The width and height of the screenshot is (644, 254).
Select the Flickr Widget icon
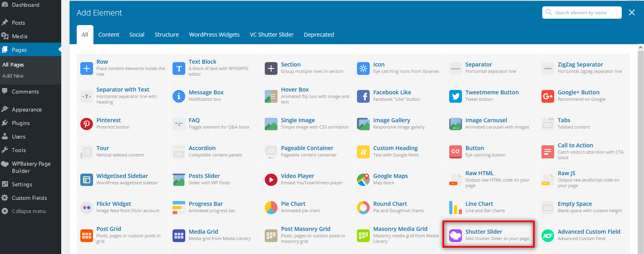coord(87,208)
